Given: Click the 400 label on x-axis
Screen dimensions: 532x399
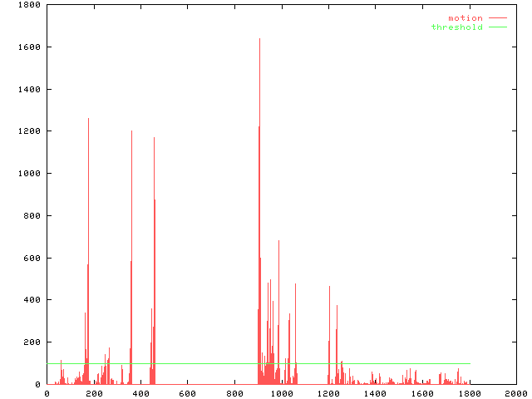Looking at the screenshot, I should tap(140, 393).
